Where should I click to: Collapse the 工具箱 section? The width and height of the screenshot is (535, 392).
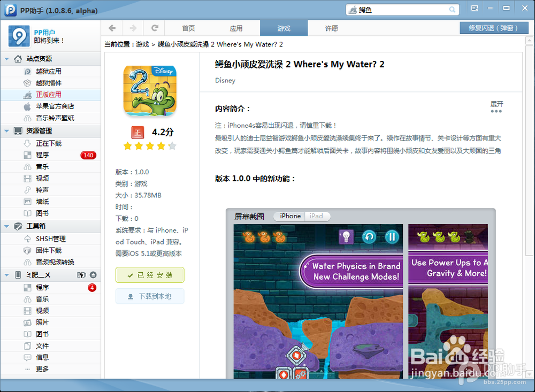pyautogui.click(x=6, y=227)
